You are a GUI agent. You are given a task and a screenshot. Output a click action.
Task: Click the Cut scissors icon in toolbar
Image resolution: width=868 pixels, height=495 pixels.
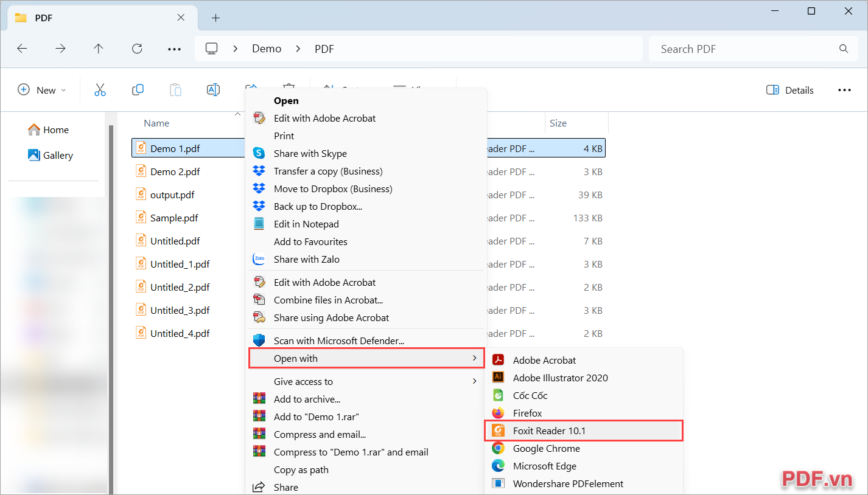[x=100, y=90]
